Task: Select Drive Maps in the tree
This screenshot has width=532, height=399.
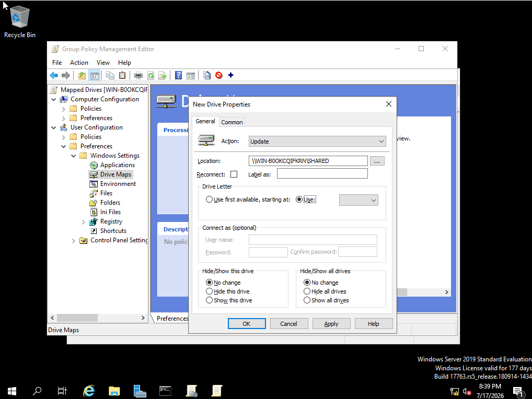Action: 115,174
